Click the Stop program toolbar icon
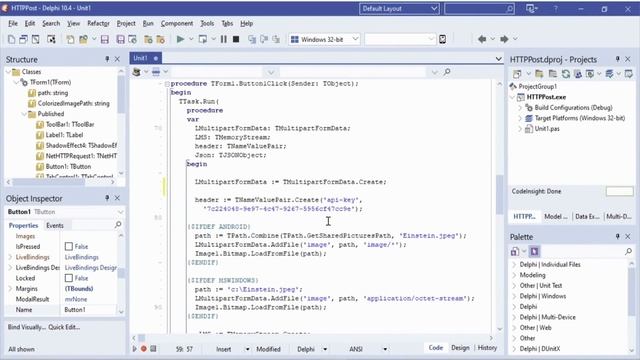The image size is (640, 360). point(236,39)
